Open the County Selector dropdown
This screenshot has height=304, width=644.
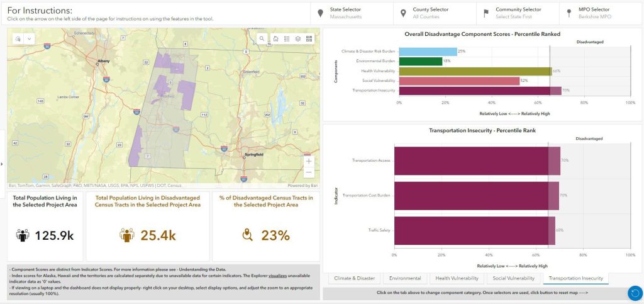pyautogui.click(x=435, y=13)
